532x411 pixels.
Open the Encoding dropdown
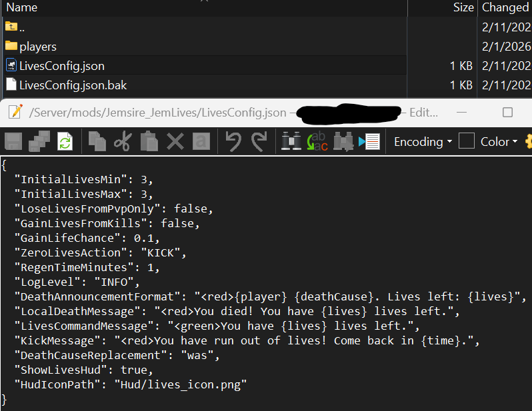click(x=423, y=142)
